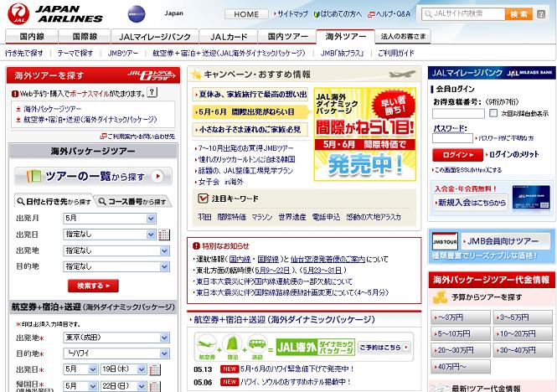
Task: Click the calendar icon beside the 19日(木) dropdown
Action: coord(164,369)
